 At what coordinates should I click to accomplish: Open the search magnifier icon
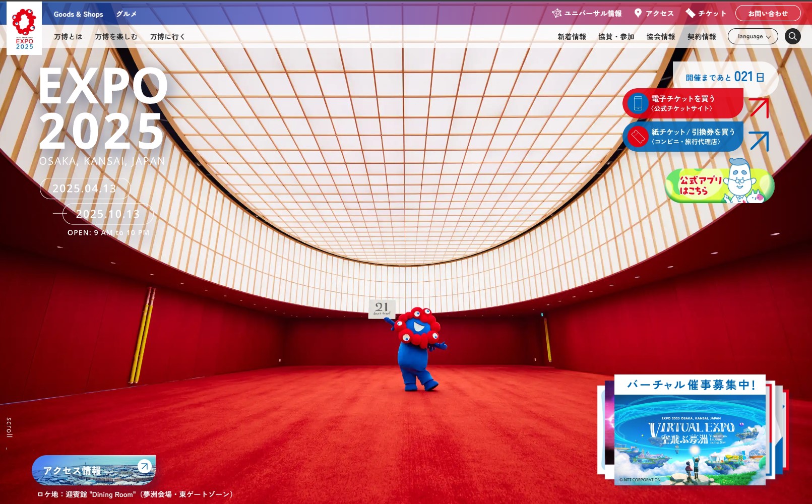click(792, 36)
